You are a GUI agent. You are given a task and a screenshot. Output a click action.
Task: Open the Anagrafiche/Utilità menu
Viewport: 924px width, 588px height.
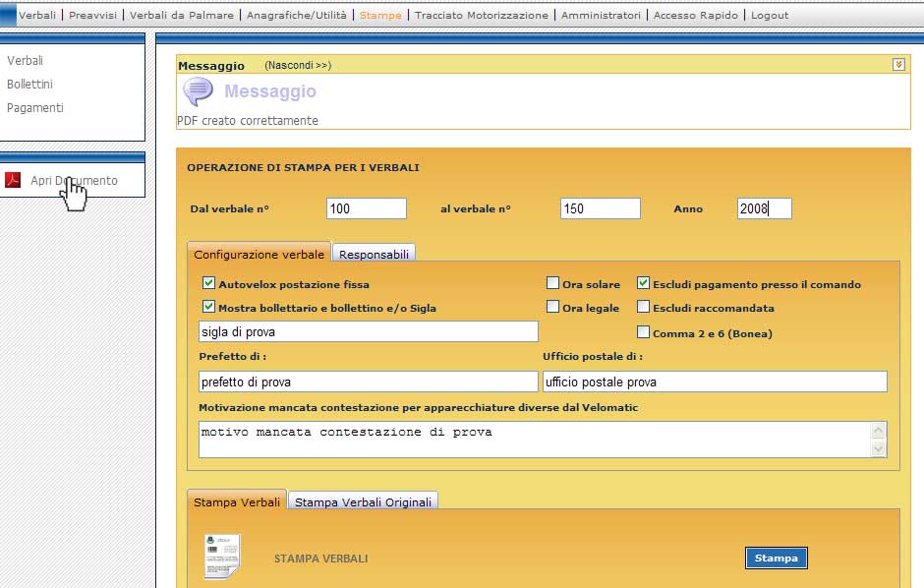coord(297,16)
